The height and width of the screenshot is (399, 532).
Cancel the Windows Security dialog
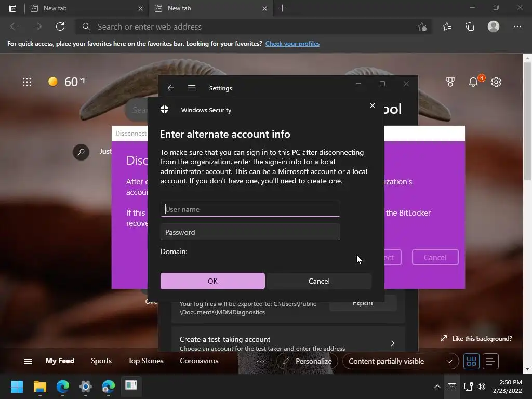pyautogui.click(x=319, y=281)
